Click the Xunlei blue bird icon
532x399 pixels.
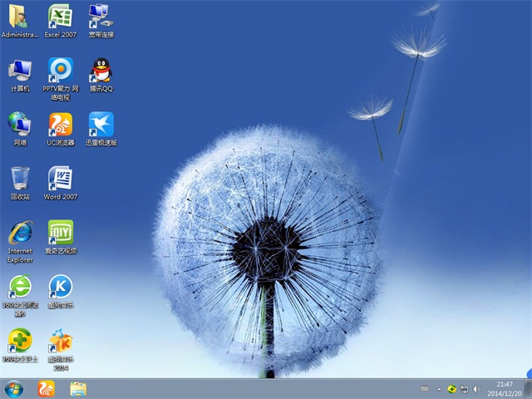click(101, 125)
